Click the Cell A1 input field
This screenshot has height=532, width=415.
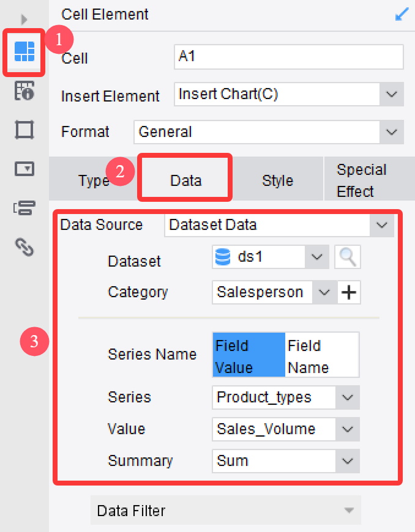click(289, 57)
